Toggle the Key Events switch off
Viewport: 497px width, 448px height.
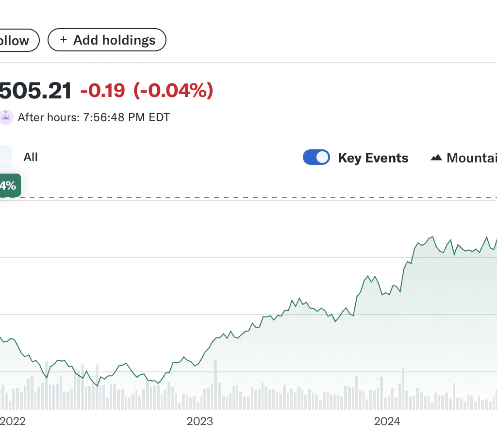[316, 158]
